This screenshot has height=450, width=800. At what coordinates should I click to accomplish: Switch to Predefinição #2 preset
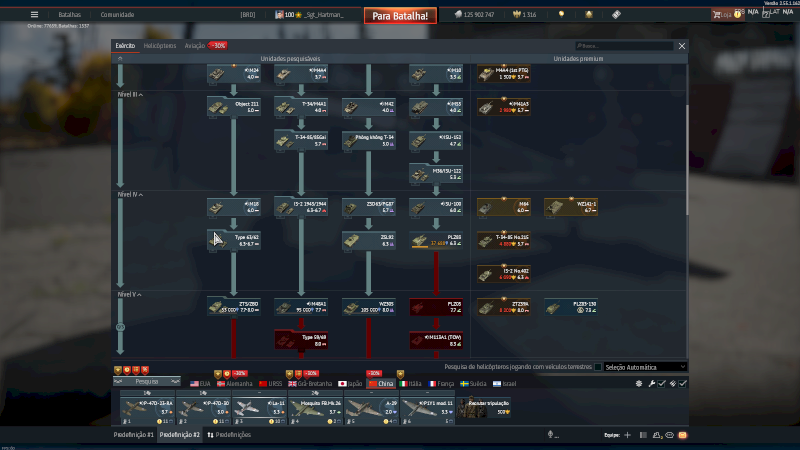click(180, 435)
